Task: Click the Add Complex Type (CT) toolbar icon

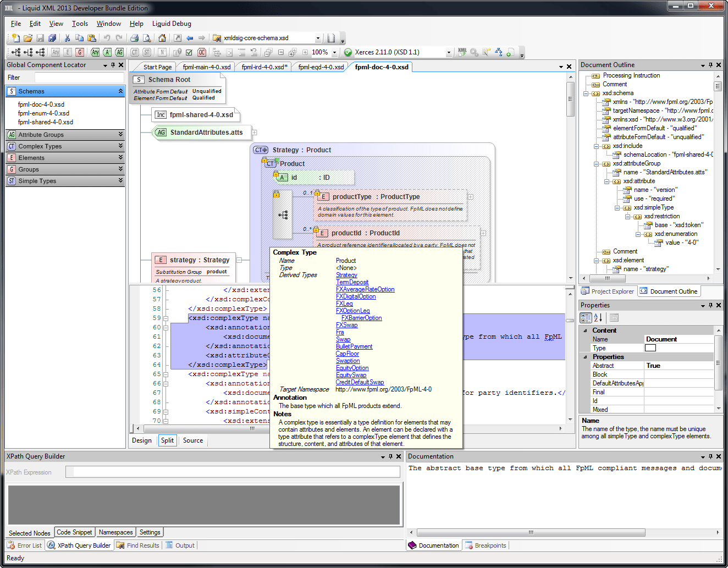Action: click(x=135, y=52)
